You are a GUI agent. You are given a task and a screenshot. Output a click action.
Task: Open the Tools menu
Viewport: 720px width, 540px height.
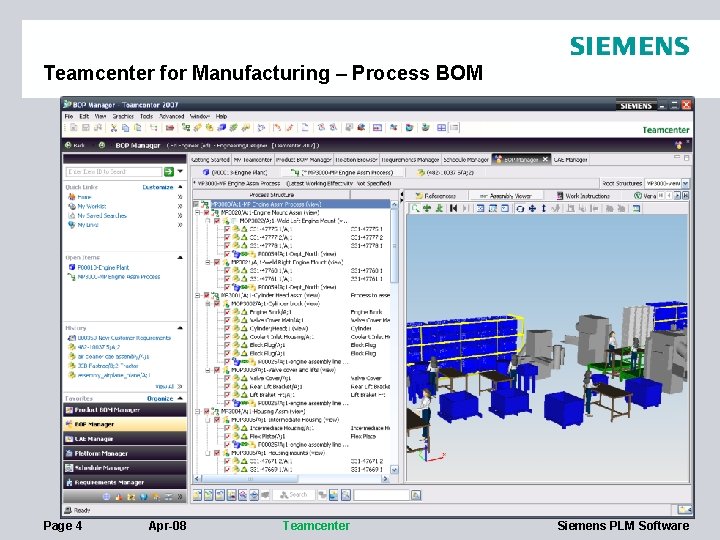coord(146,116)
